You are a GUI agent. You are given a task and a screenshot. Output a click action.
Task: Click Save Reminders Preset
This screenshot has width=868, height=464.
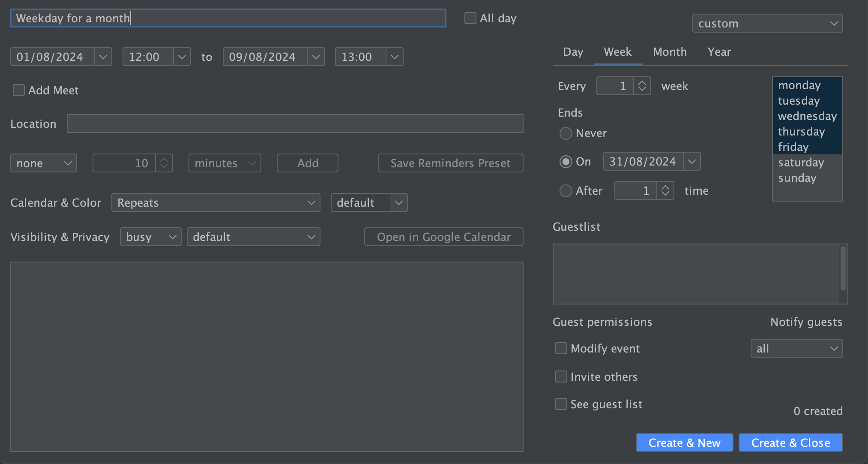pyautogui.click(x=450, y=163)
